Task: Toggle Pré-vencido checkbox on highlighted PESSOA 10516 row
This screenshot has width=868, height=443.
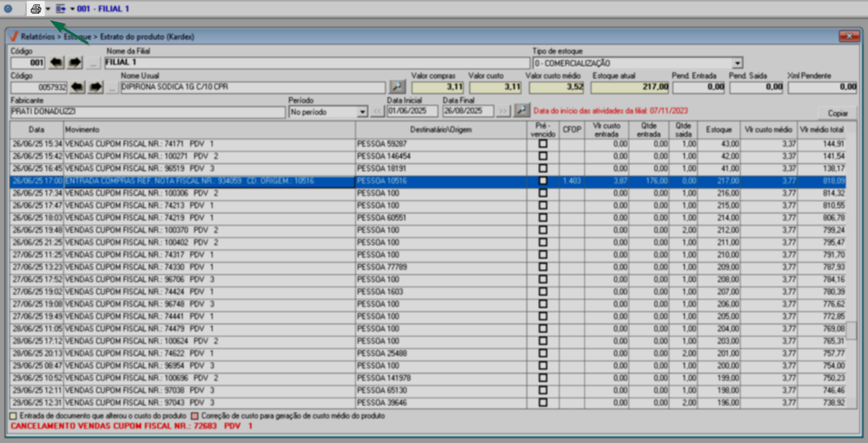Action: (x=543, y=181)
